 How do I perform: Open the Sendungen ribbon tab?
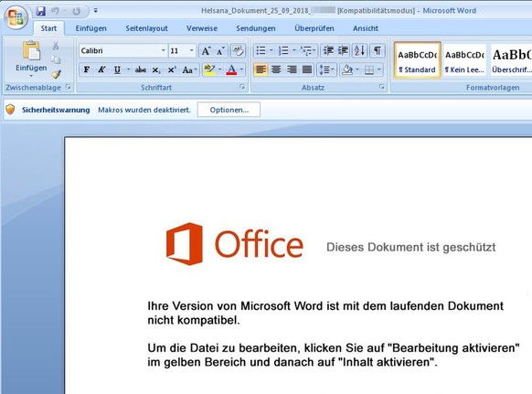pos(255,28)
